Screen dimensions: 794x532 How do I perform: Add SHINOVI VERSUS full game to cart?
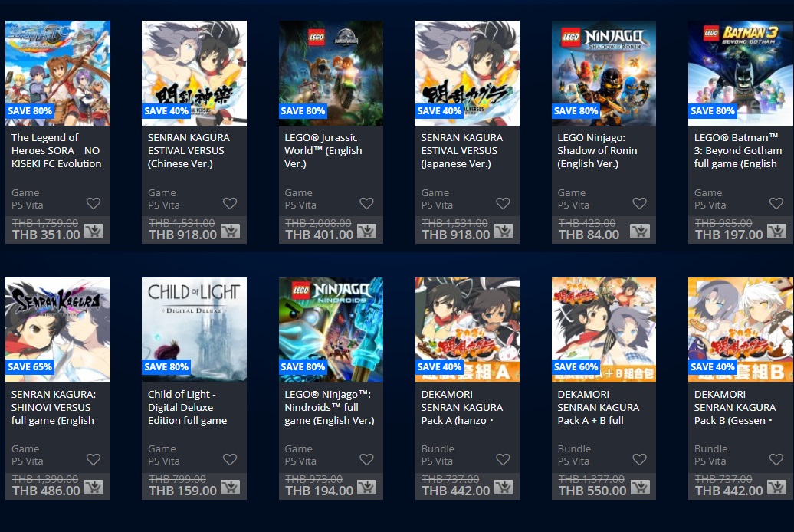tap(94, 487)
